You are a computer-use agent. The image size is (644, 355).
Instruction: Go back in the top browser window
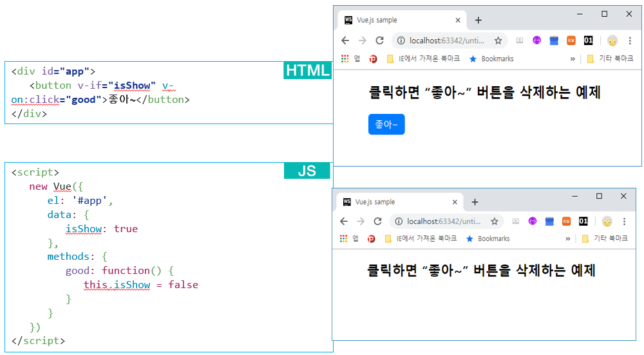(x=345, y=41)
